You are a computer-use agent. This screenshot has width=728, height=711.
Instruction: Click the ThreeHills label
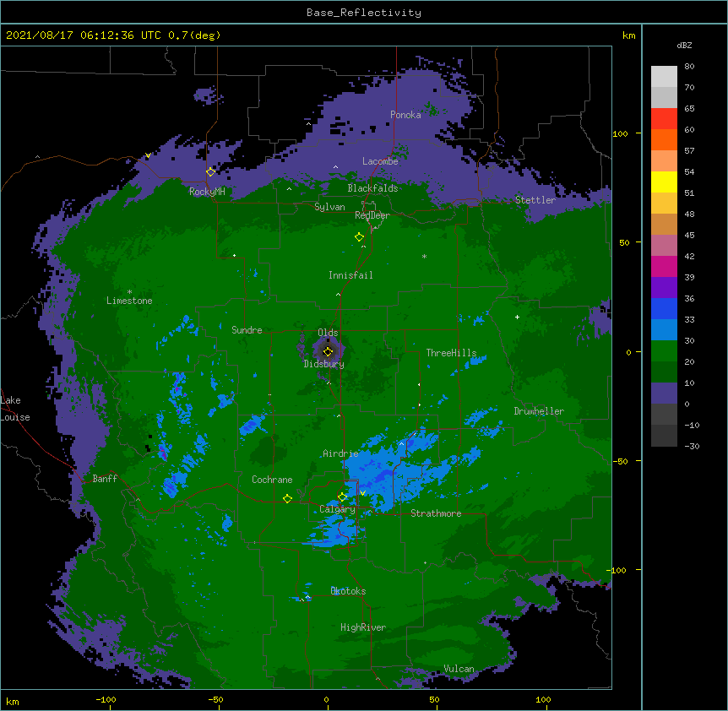click(451, 353)
